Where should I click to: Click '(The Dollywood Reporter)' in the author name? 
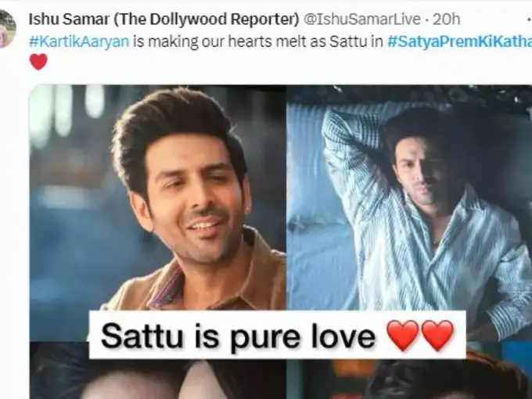click(206, 20)
